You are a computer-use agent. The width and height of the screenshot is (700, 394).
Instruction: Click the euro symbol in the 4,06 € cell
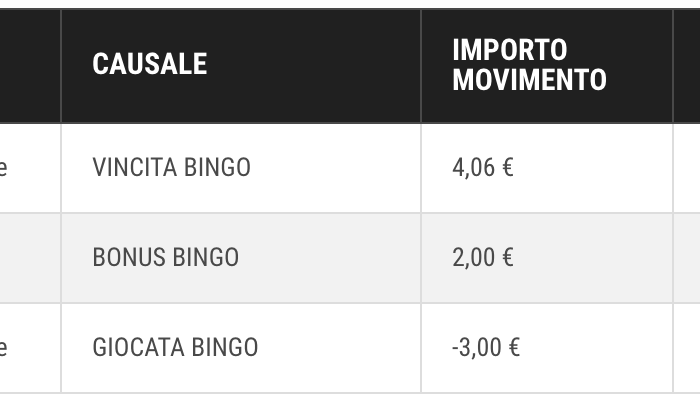point(508,168)
